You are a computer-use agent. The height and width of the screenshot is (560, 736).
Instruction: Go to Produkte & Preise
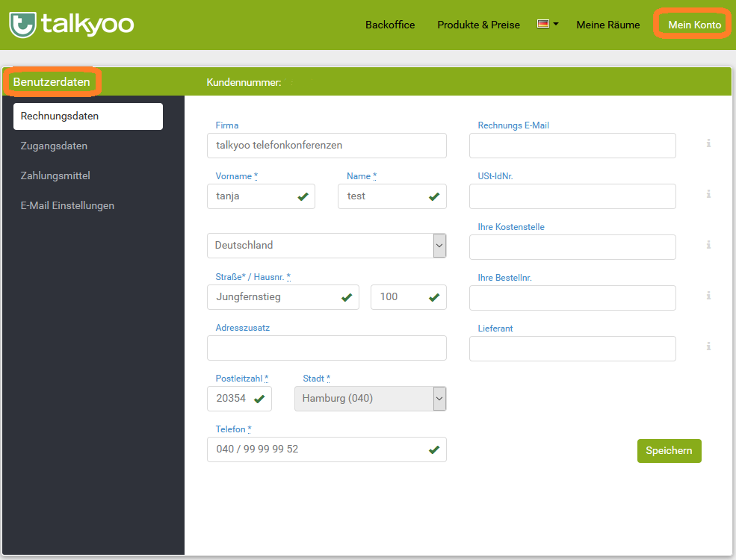click(478, 25)
